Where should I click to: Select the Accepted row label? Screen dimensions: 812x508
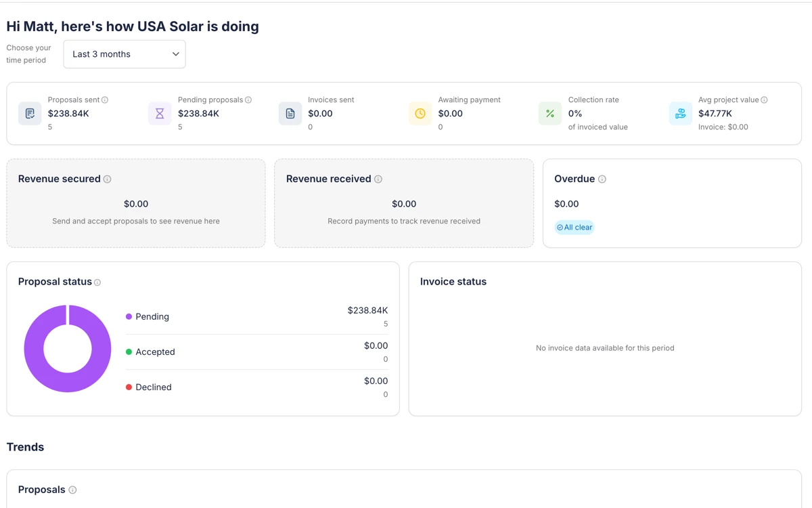tap(155, 352)
